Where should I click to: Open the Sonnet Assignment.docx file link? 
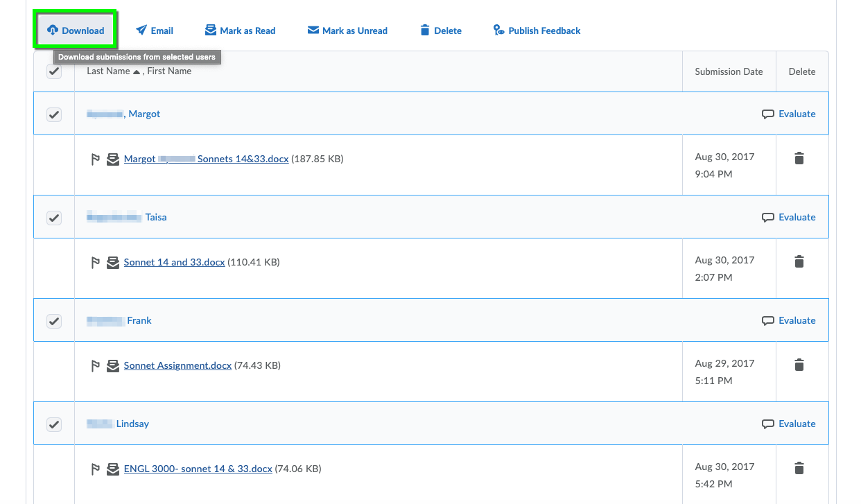click(177, 365)
